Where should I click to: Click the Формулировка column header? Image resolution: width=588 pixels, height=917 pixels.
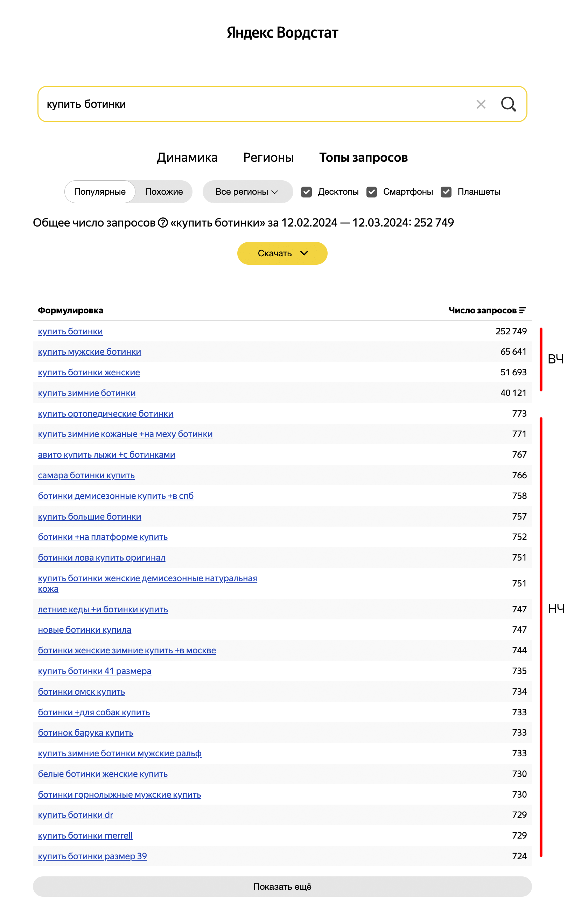[70, 310]
